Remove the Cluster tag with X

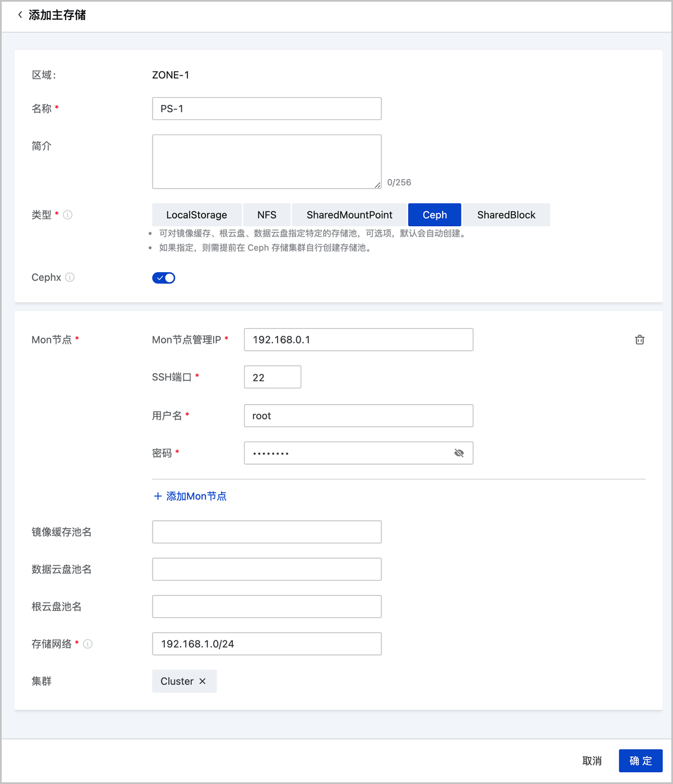[202, 681]
